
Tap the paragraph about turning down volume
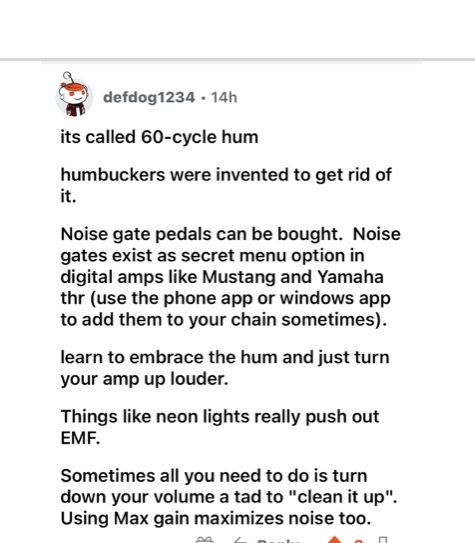coord(229,497)
